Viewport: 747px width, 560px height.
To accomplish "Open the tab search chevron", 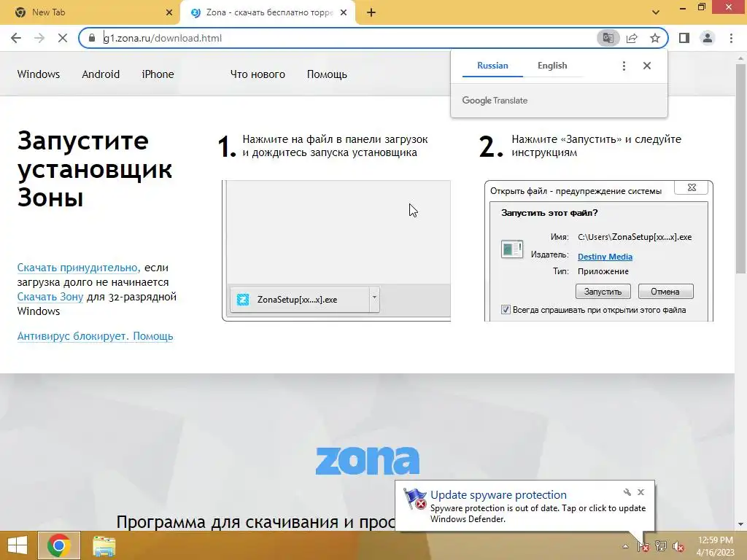I will pos(656,12).
